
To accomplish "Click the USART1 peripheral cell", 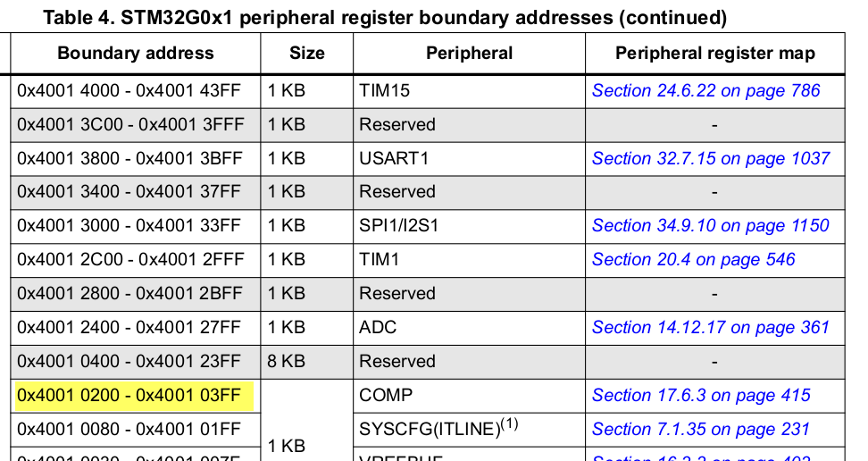I will pyautogui.click(x=469, y=158).
